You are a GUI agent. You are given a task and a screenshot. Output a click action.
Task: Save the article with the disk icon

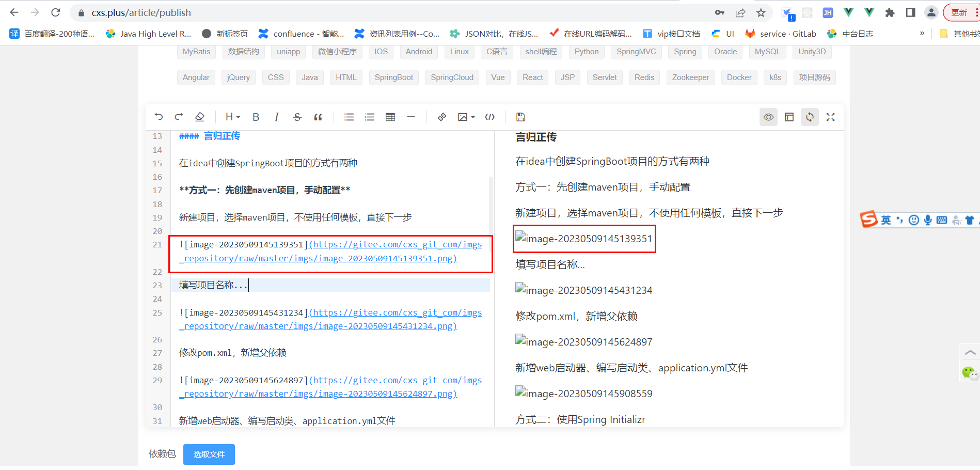(520, 117)
